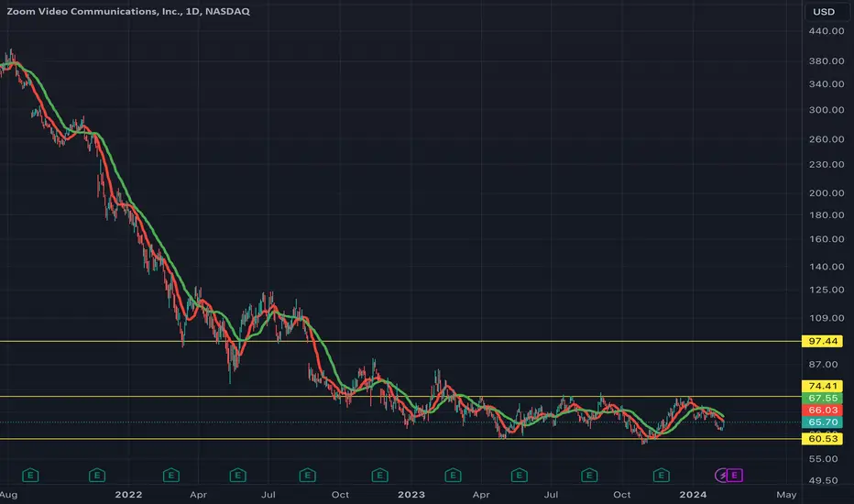
Task: Select the horizontal line at 97.44
Action: click(x=400, y=341)
